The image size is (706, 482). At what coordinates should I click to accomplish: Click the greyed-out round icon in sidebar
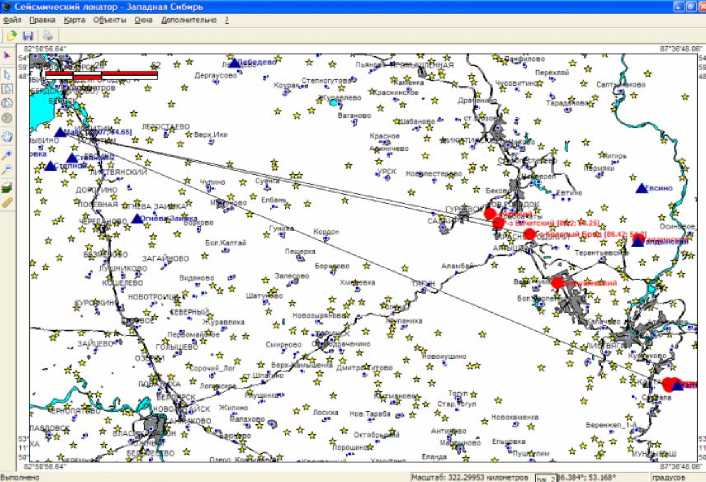(x=7, y=118)
